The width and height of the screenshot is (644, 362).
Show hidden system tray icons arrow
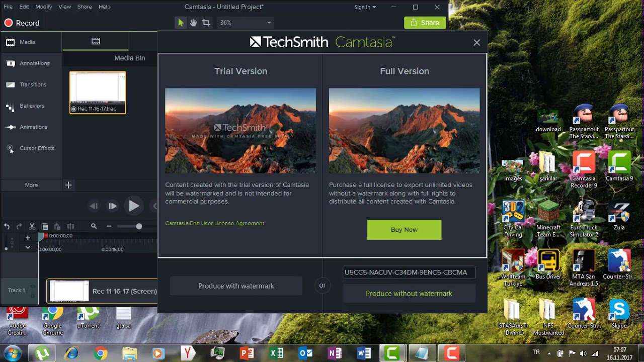(x=549, y=353)
